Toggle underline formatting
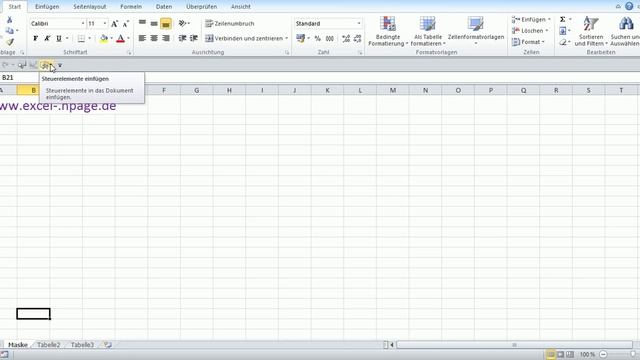This screenshot has width=640, height=360. [59, 38]
